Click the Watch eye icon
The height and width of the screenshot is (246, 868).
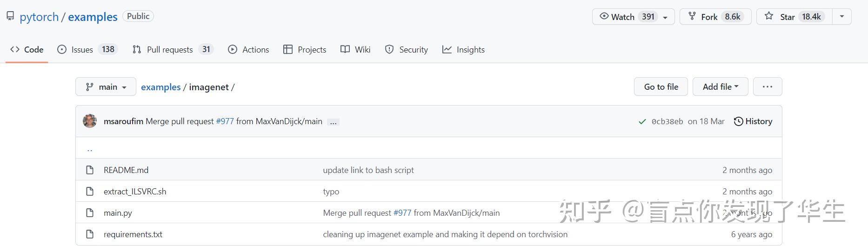(604, 17)
